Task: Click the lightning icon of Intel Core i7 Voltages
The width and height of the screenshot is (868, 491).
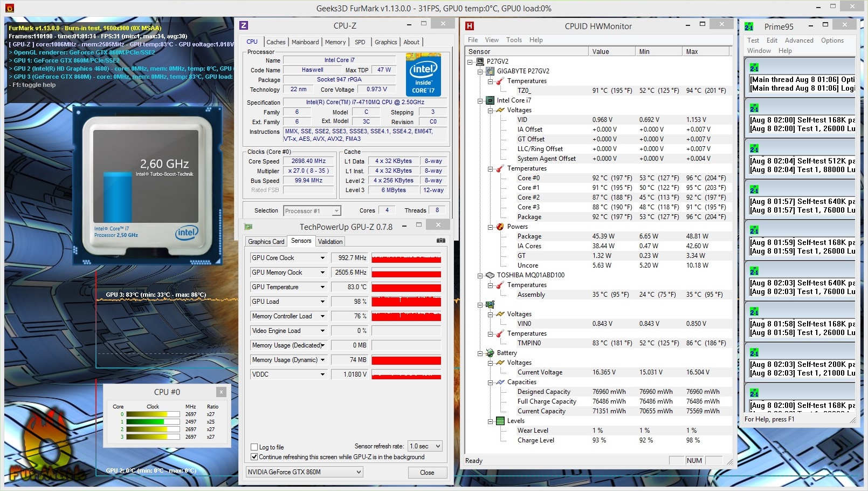Action: coord(500,110)
